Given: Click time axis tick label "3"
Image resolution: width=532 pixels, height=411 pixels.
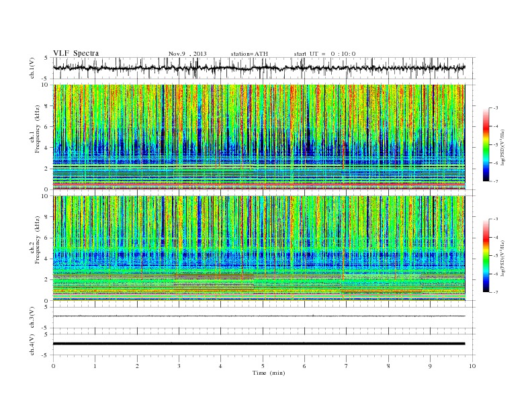Looking at the screenshot, I should pos(179,366).
